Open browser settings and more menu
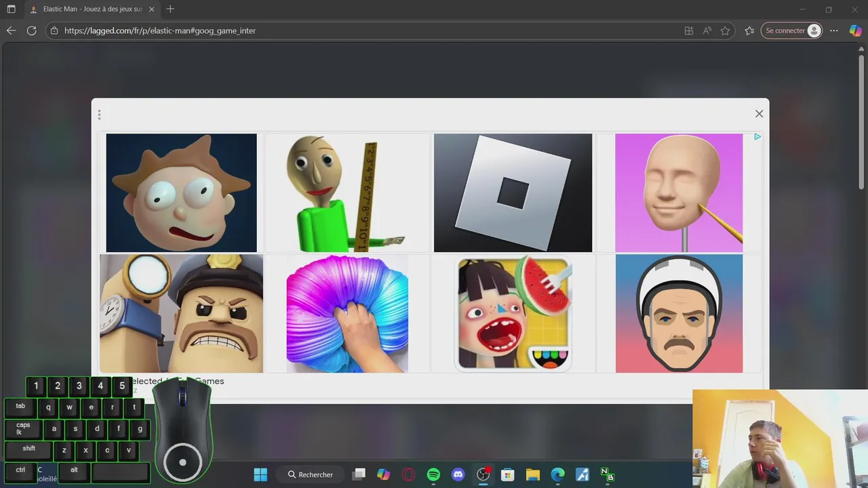This screenshot has height=488, width=868. tap(834, 30)
